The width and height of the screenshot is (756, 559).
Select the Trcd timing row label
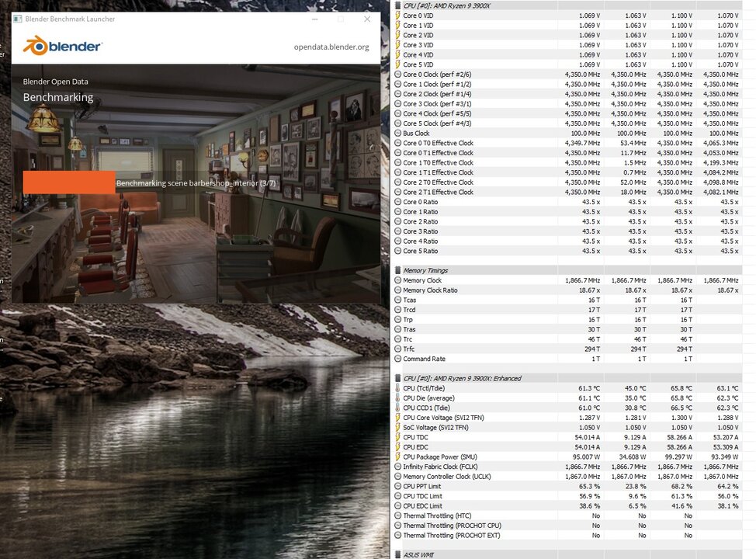409,310
